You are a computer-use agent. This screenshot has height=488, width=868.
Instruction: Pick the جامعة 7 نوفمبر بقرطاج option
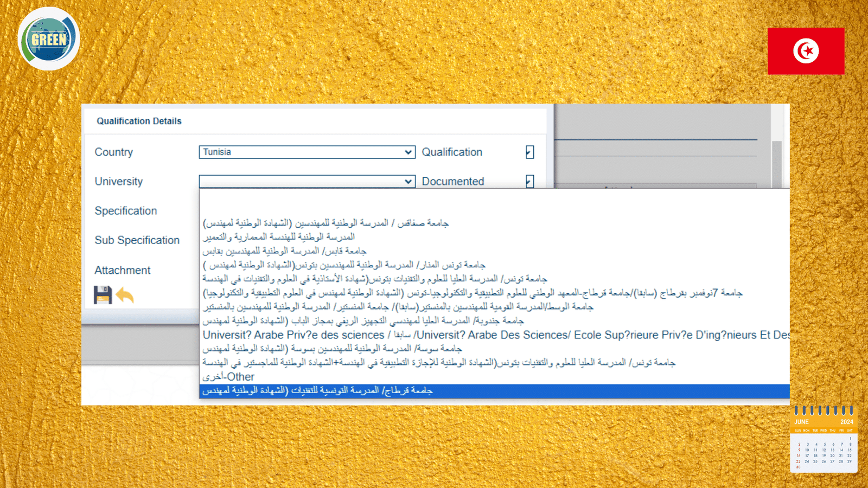point(472,293)
